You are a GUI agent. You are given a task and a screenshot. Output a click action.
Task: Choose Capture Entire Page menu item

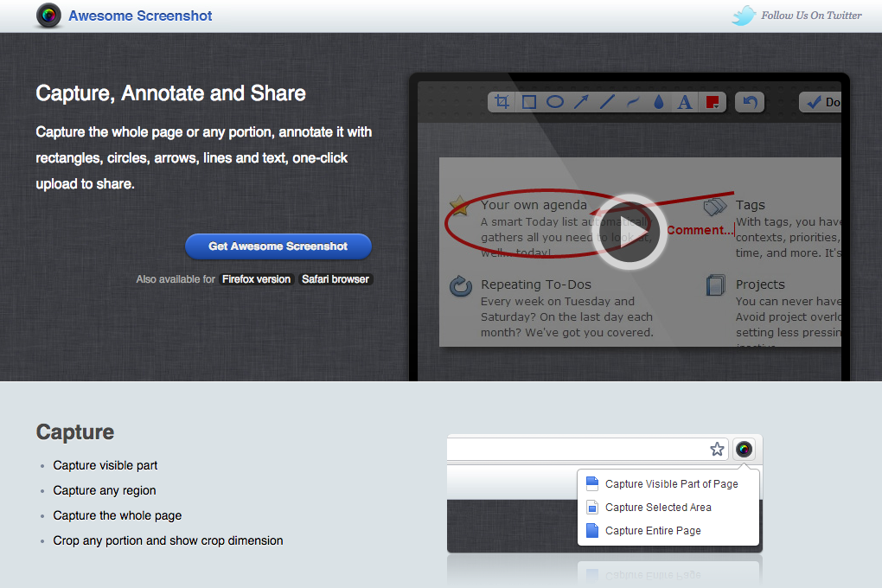668,531
